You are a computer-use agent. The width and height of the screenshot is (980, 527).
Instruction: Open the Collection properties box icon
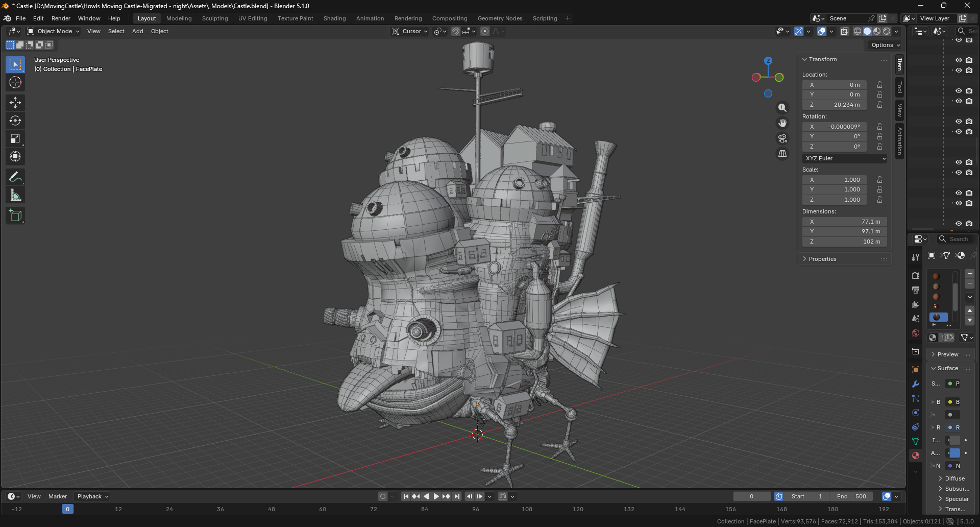click(916, 351)
